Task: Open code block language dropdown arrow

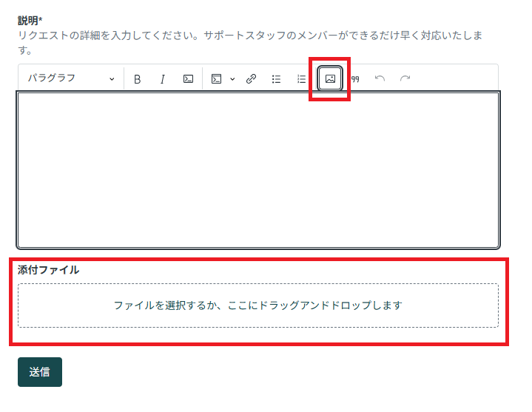Action: pos(232,79)
